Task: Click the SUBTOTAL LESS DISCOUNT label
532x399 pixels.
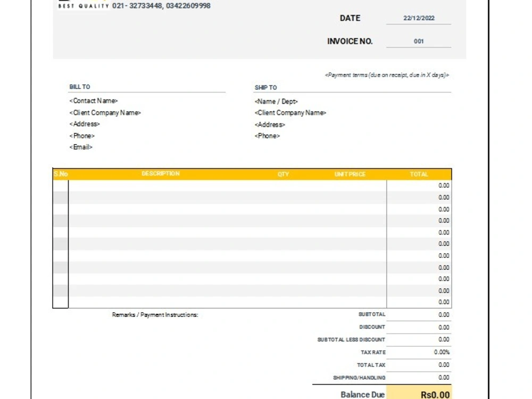Action: click(351, 339)
